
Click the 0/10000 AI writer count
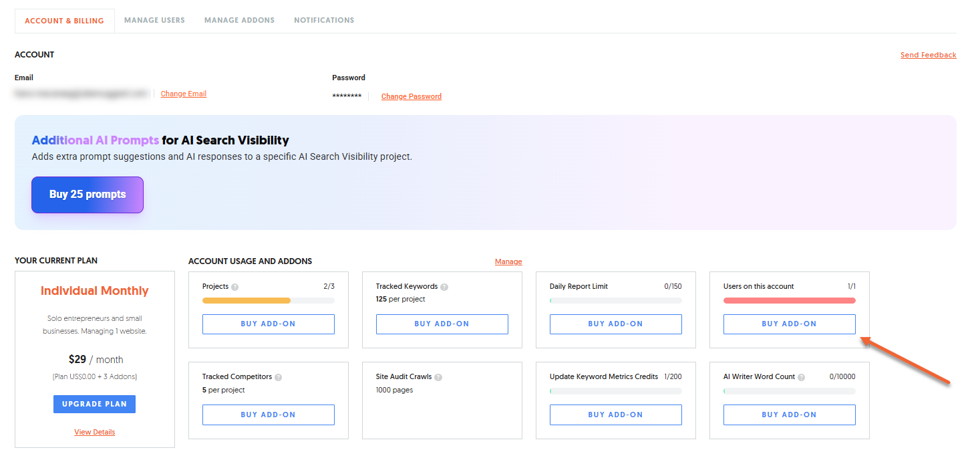point(842,376)
